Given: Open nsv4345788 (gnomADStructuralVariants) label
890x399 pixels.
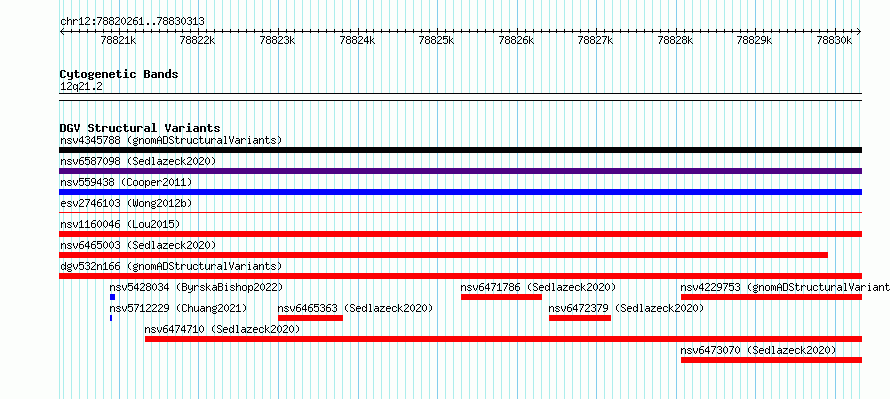Looking at the screenshot, I should click(171, 140).
